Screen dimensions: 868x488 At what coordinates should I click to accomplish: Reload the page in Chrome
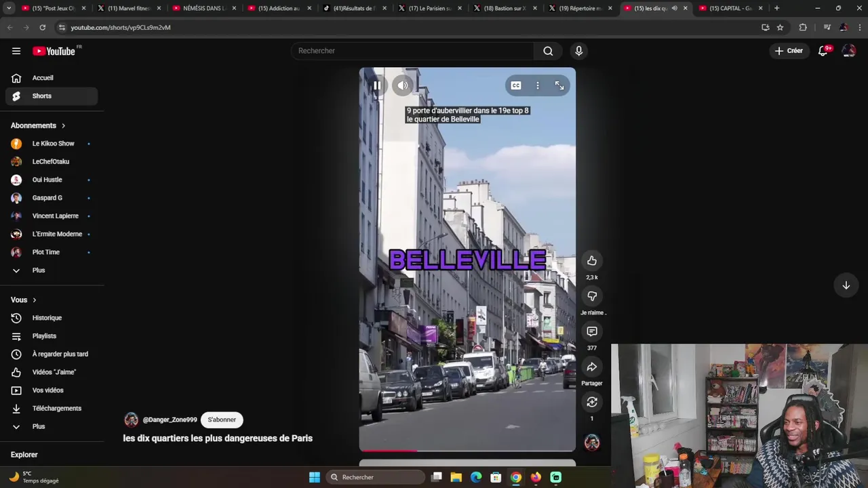pos(42,27)
